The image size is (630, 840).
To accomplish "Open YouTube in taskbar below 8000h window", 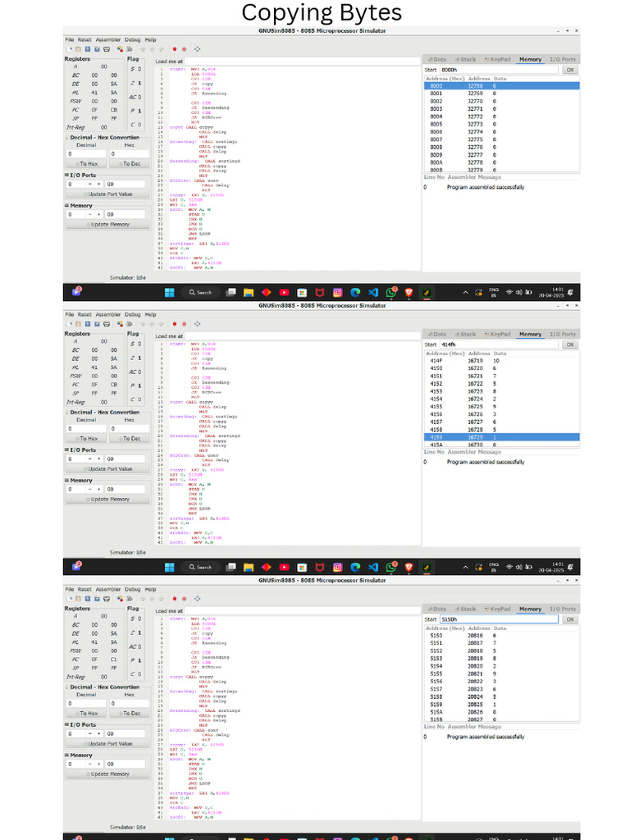I will [284, 293].
